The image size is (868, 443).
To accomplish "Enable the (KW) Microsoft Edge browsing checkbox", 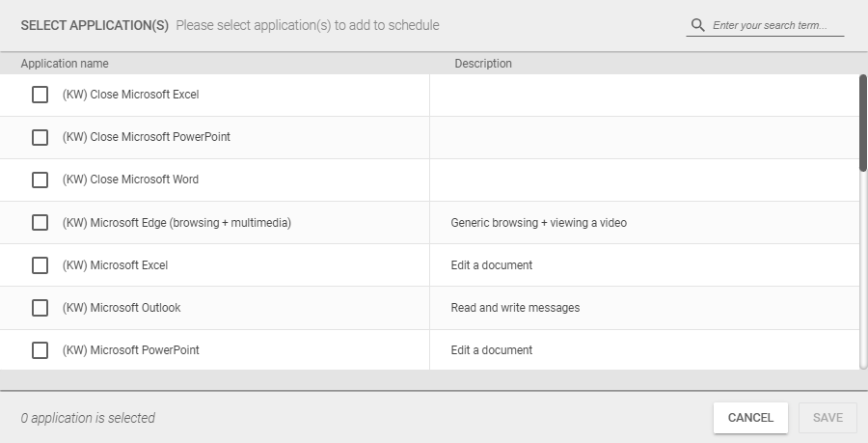I will point(40,223).
